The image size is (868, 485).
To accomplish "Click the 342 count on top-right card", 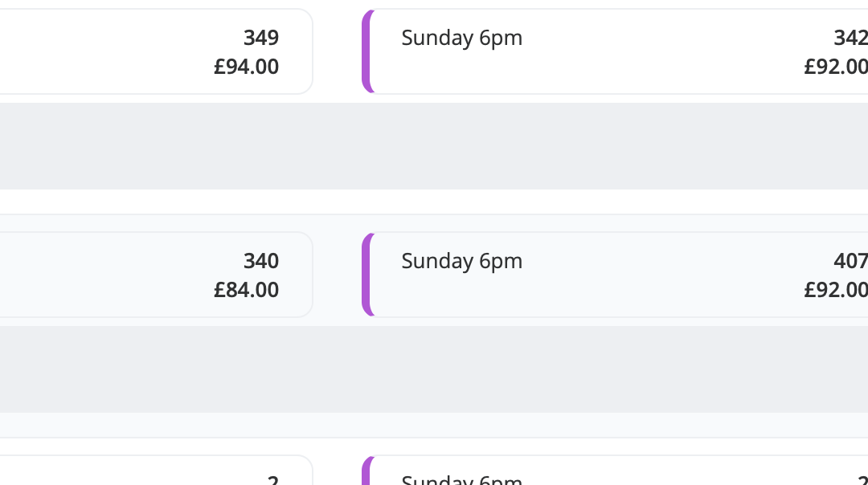I will click(x=850, y=38).
